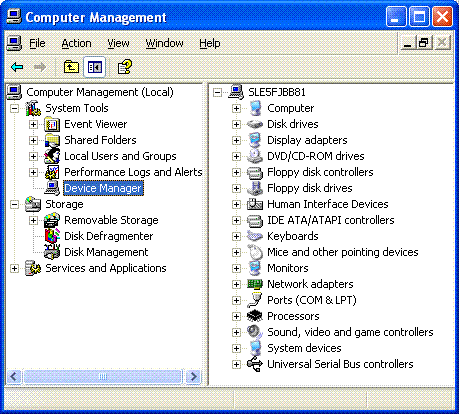The image size is (459, 414).
Task: Select Computer Management (Local) root node
Action: pyautogui.click(x=100, y=92)
